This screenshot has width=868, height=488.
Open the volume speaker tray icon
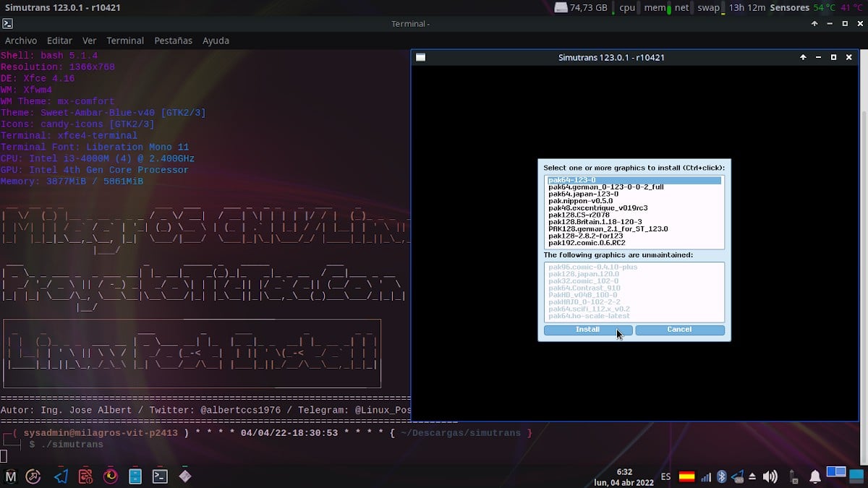(770, 476)
